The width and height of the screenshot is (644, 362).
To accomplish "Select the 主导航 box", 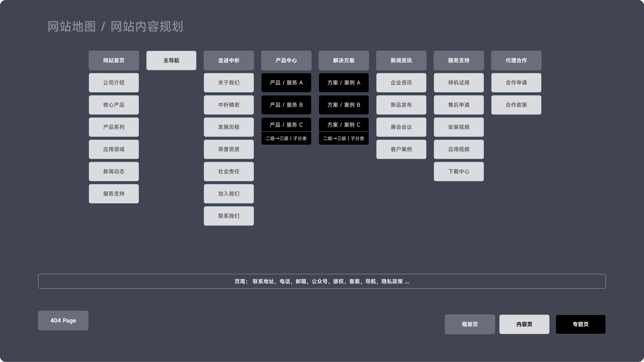I will (x=171, y=61).
